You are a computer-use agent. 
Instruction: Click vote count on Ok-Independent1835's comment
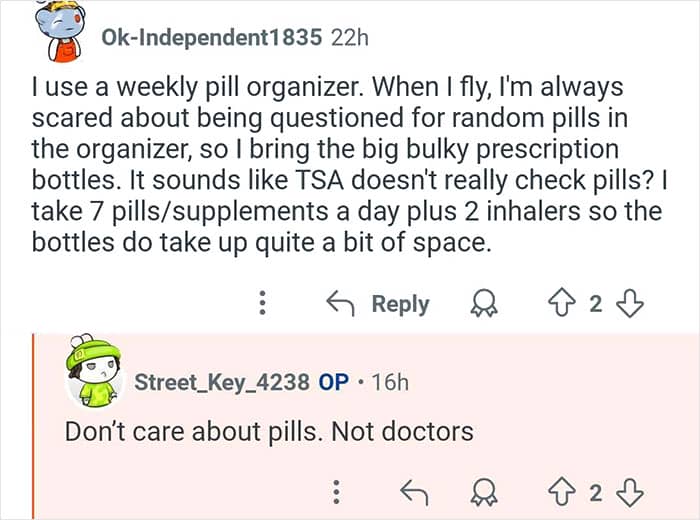(595, 304)
